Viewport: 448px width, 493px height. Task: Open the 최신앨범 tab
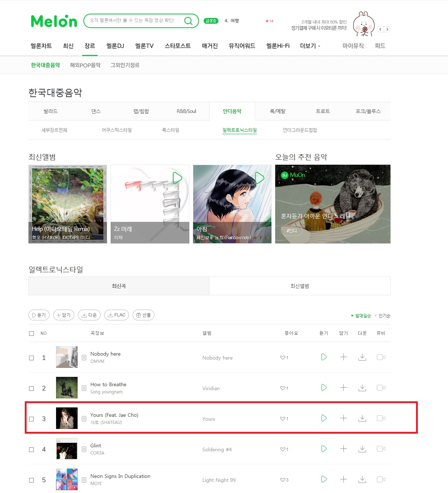(x=300, y=286)
